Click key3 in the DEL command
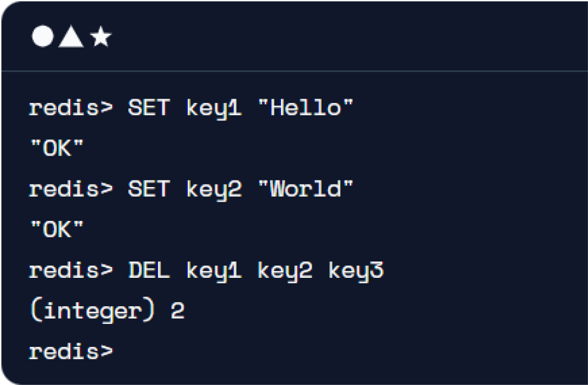 click(356, 271)
